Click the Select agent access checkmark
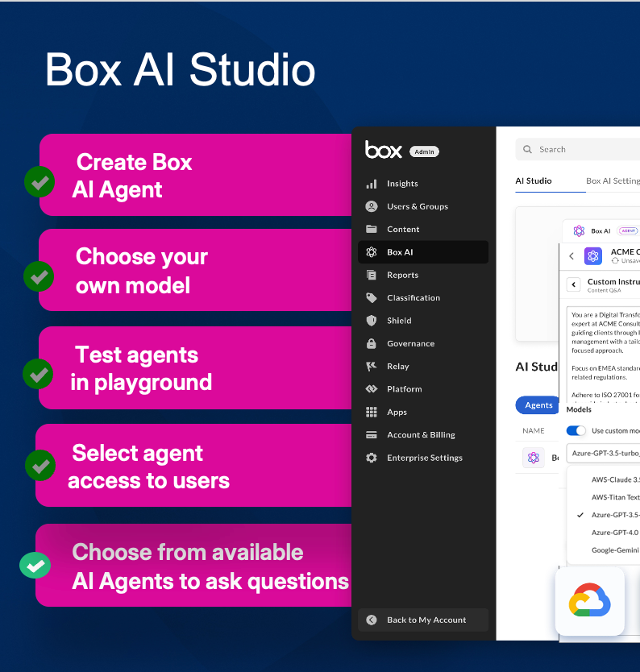640x672 pixels. coord(40,466)
